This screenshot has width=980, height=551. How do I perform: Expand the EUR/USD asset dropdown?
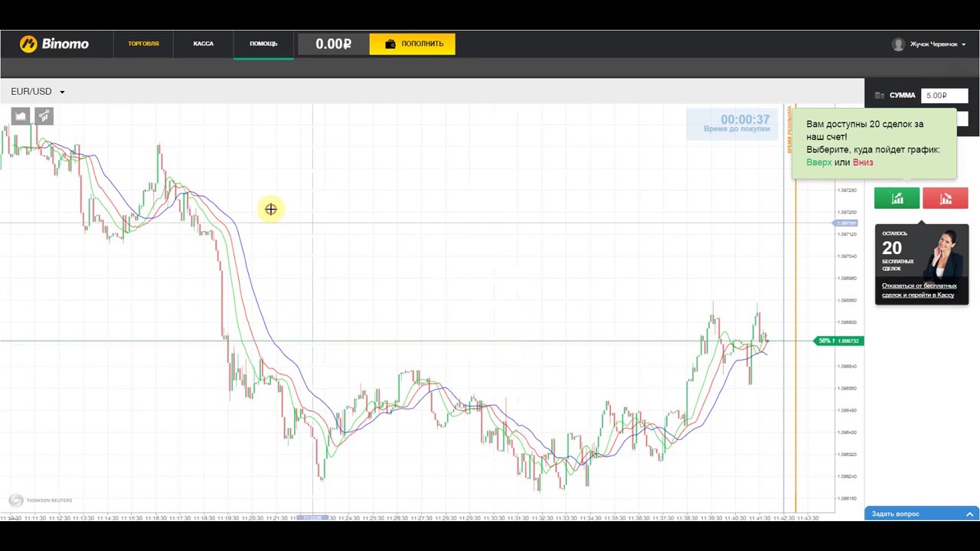pyautogui.click(x=38, y=92)
